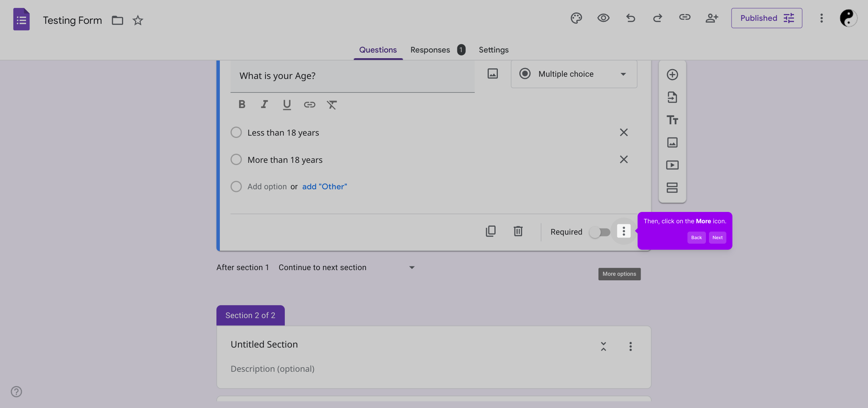The height and width of the screenshot is (408, 868).
Task: Move form to folder icon
Action: 117,20
